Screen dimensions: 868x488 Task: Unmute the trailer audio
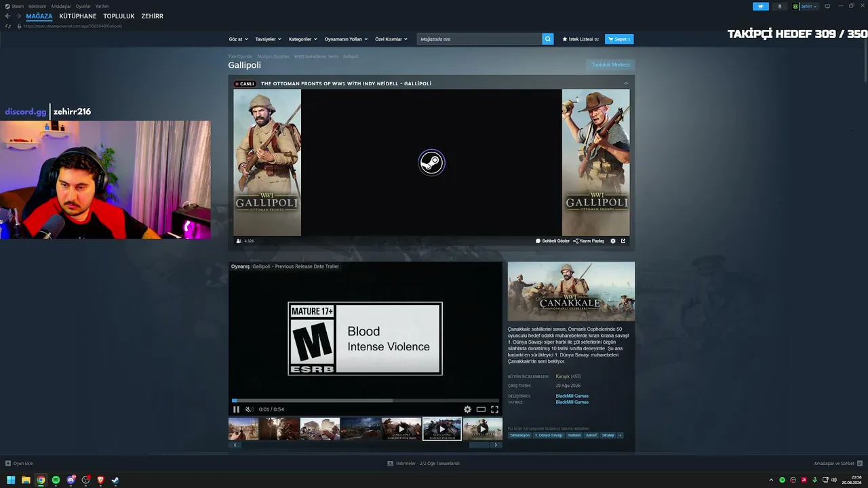[x=249, y=409]
